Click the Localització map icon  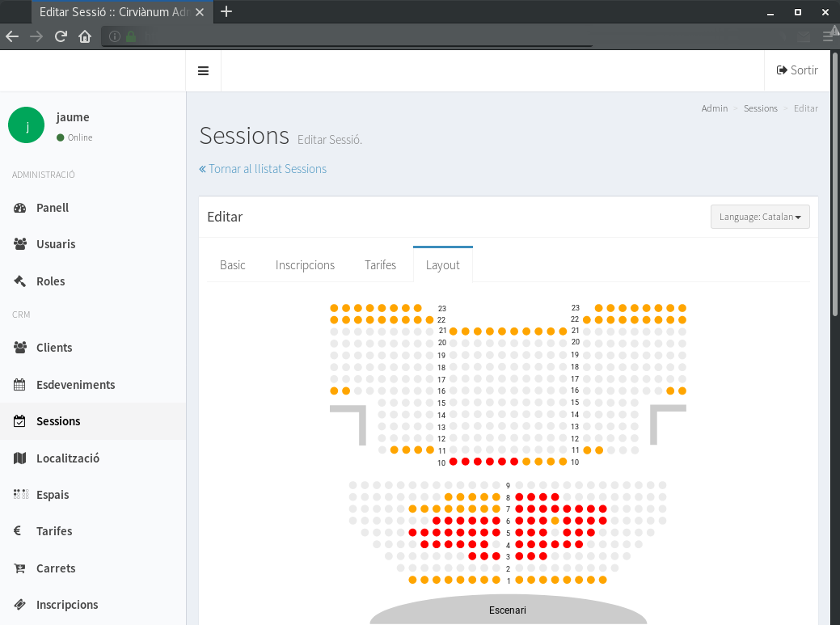pos(20,458)
